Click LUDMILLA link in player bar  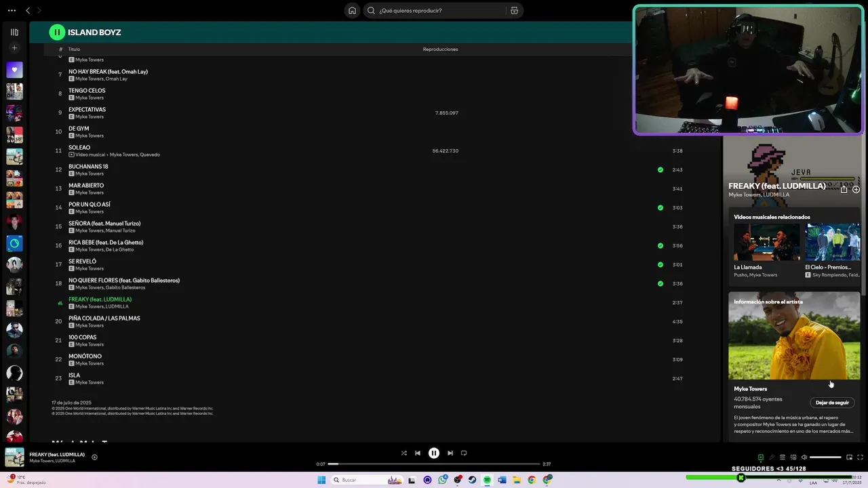point(65,461)
